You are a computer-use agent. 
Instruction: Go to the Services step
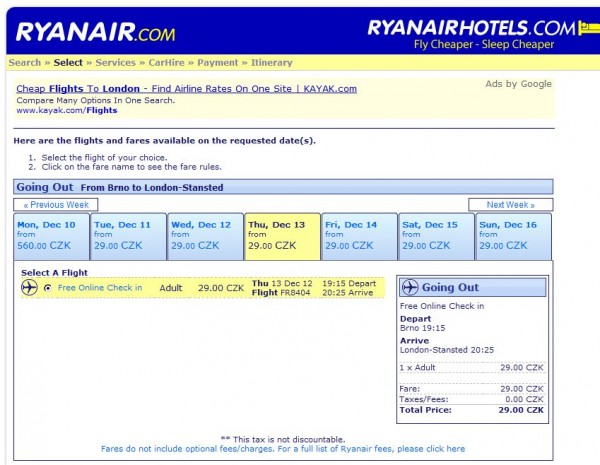[x=115, y=62]
